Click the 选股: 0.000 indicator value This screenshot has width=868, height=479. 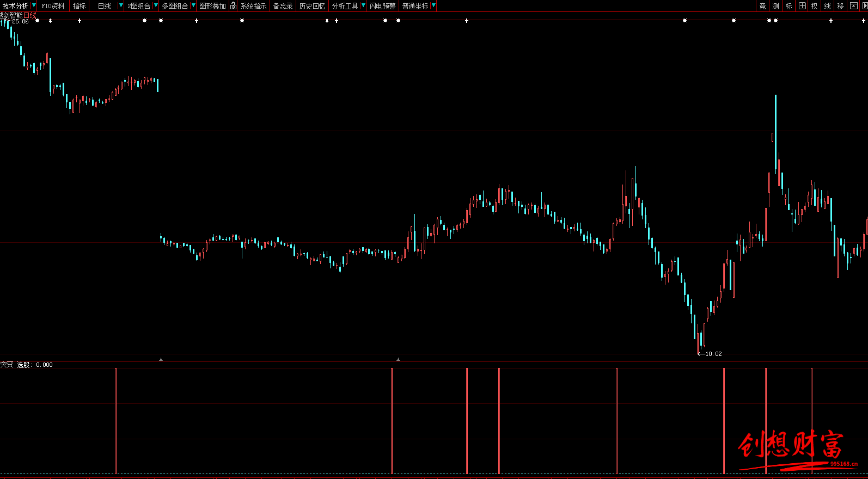coord(35,365)
